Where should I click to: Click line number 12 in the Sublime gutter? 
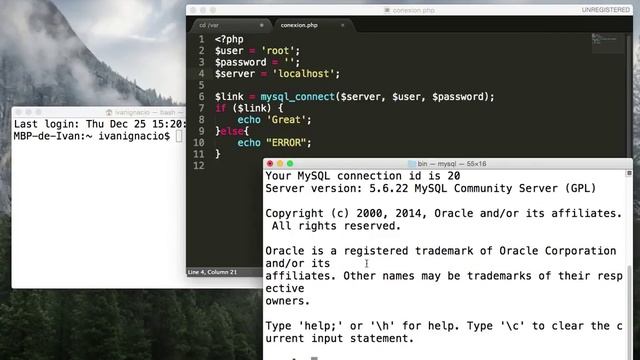[x=199, y=166]
